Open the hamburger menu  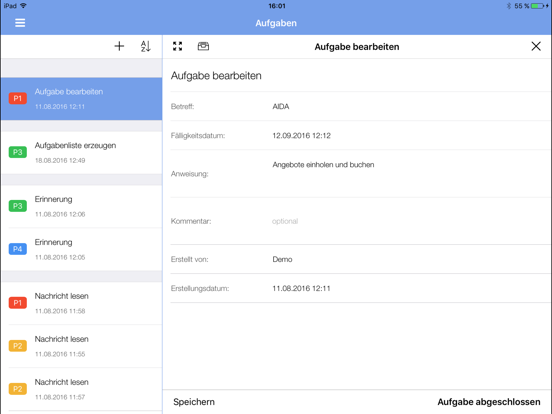click(x=20, y=23)
